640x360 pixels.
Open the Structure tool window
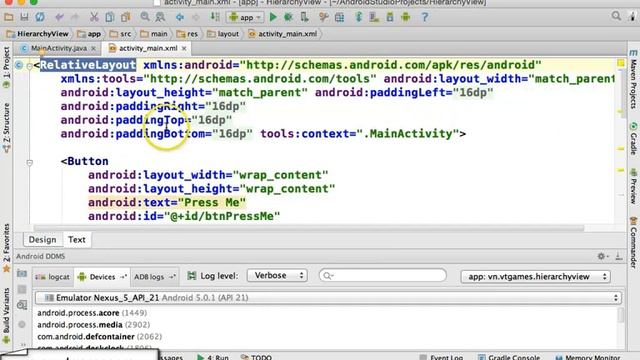click(6, 128)
